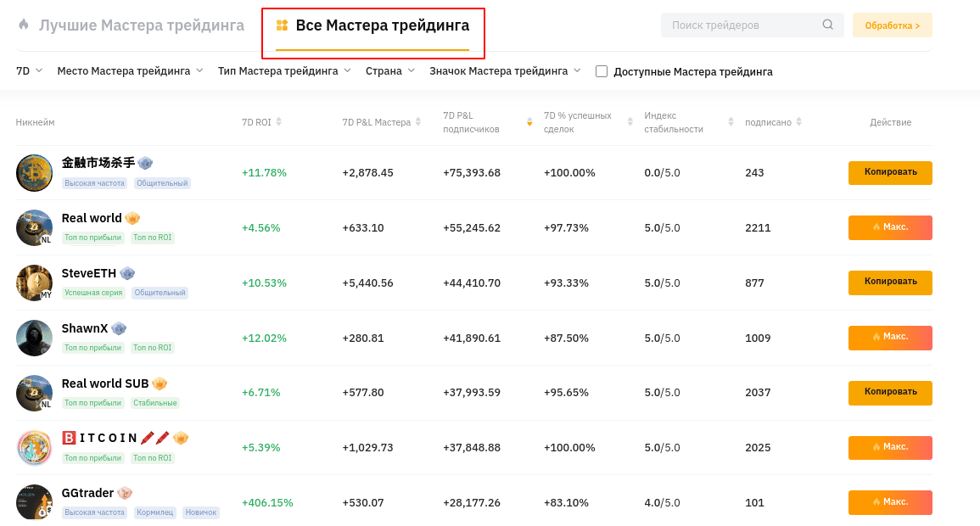Sort by подписано column arrows
Viewport: 980px width, 526px height.
(x=798, y=122)
